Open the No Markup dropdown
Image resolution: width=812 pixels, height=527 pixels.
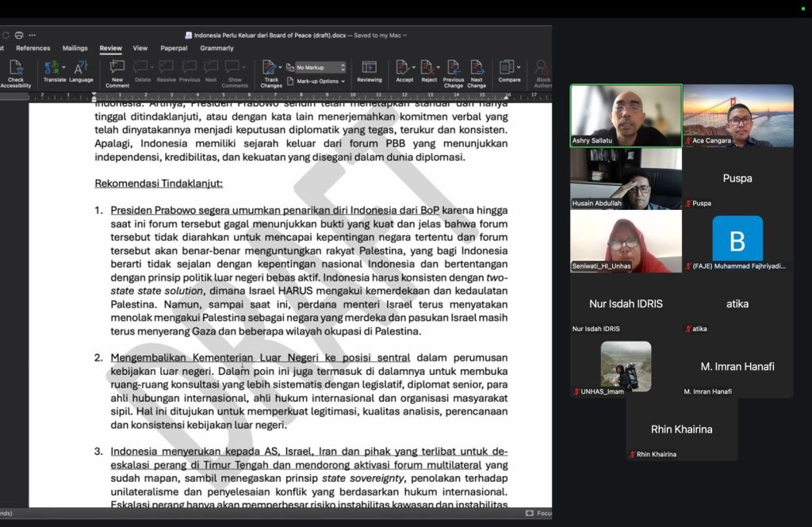point(321,67)
